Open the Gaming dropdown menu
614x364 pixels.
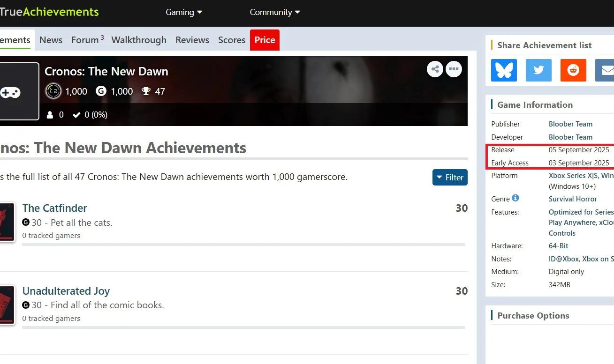(184, 12)
